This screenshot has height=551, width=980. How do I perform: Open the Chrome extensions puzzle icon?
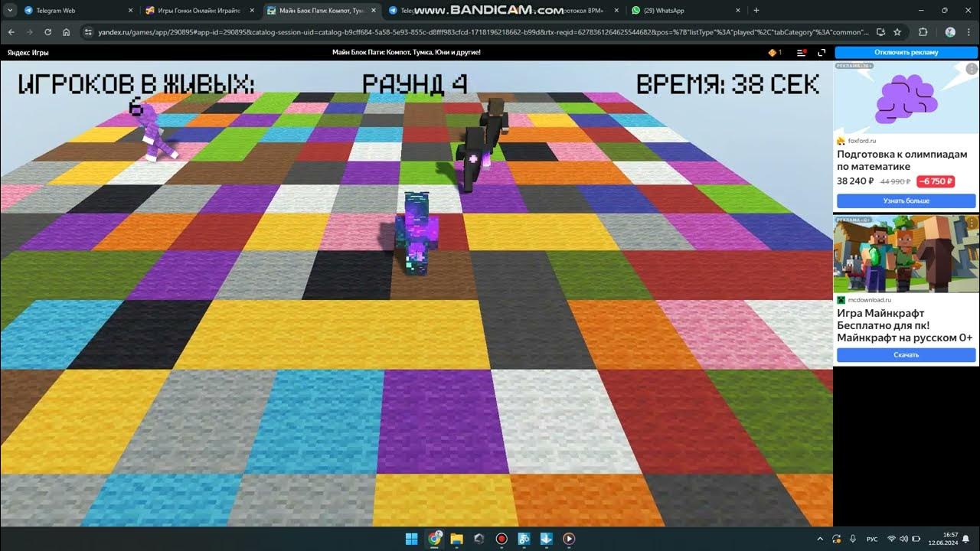click(x=923, y=32)
